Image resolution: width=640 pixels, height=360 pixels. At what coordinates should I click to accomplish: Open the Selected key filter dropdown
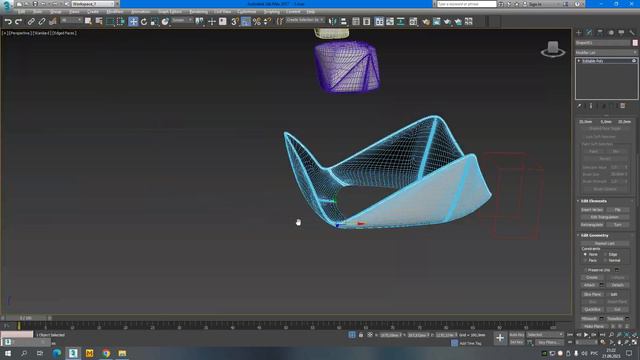(544, 335)
